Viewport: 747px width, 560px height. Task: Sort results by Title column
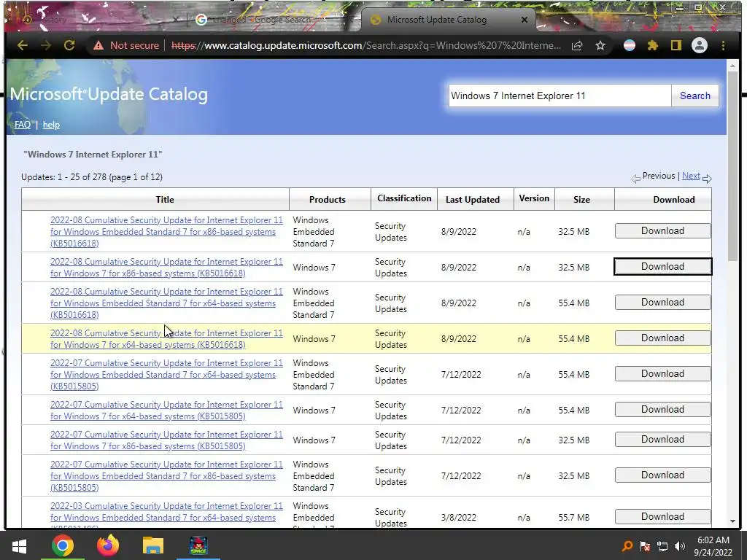165,200
